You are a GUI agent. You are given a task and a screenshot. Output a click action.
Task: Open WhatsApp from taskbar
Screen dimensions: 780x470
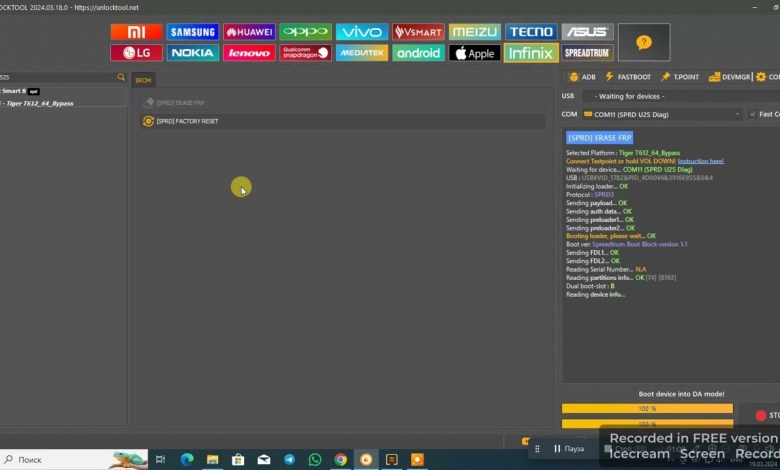pos(315,460)
